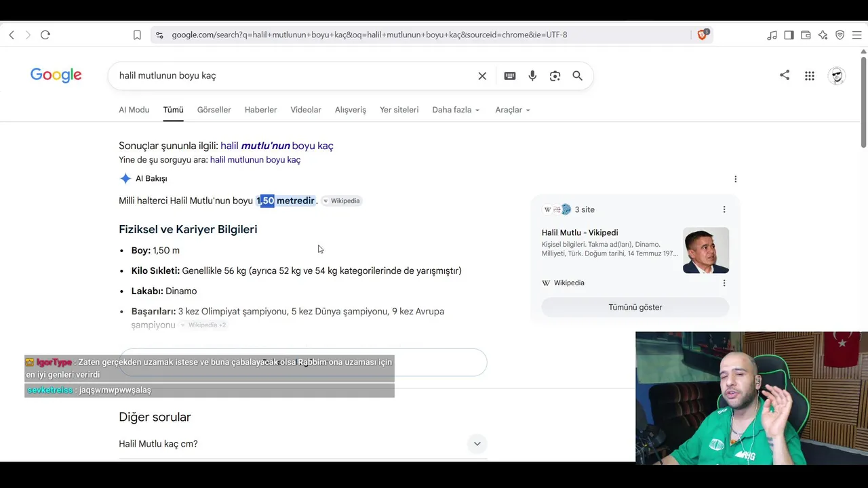The image size is (868, 488).
Task: View site information icon in address bar
Action: tap(159, 35)
